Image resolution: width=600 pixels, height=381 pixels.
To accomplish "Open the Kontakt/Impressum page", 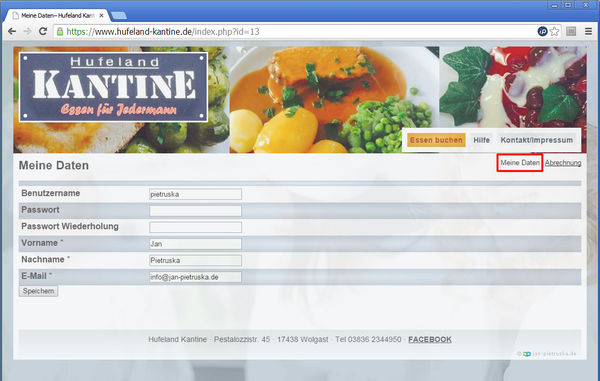I will pos(536,140).
